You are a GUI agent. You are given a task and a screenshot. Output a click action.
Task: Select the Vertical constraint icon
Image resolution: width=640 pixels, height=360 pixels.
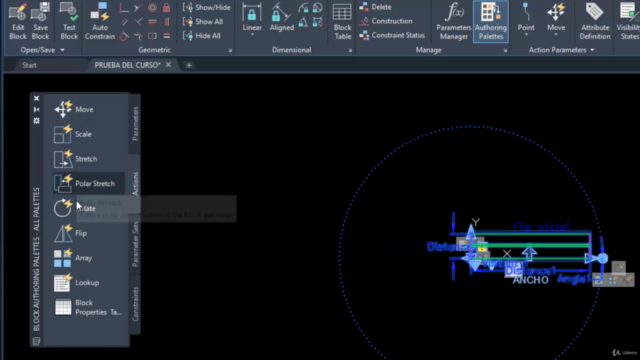pyautogui.click(x=167, y=22)
